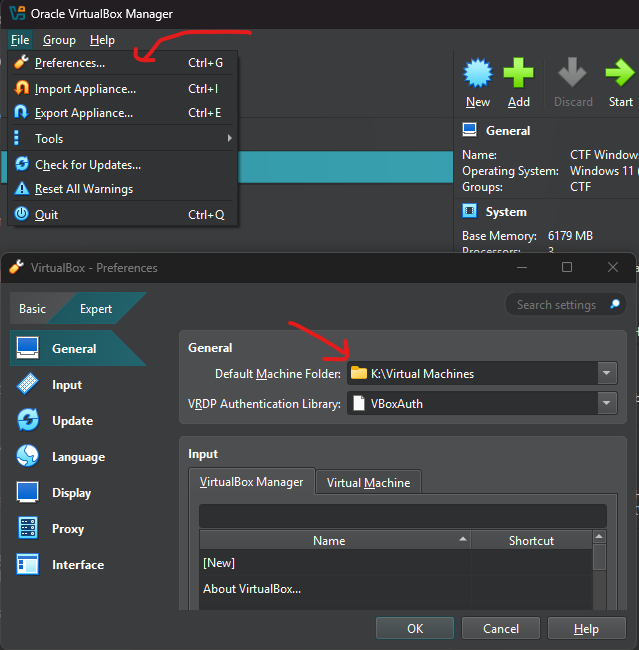
Task: Switch to Basic preferences mode
Action: 32,309
